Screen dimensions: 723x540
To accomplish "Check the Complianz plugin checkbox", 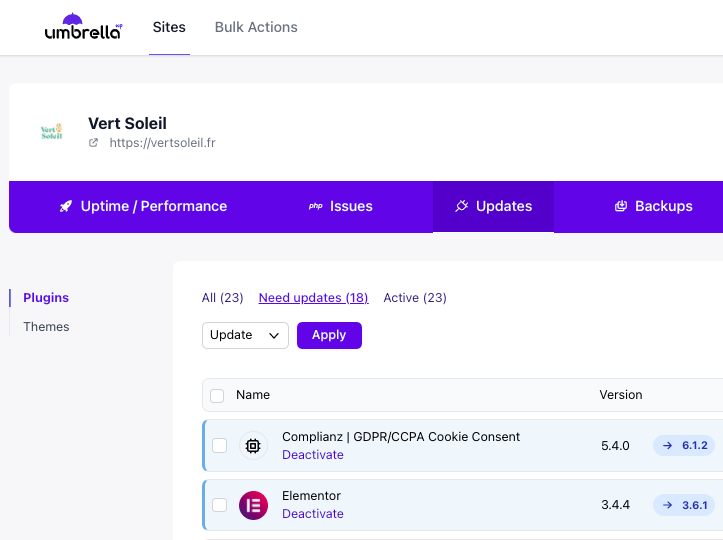I will [x=220, y=446].
